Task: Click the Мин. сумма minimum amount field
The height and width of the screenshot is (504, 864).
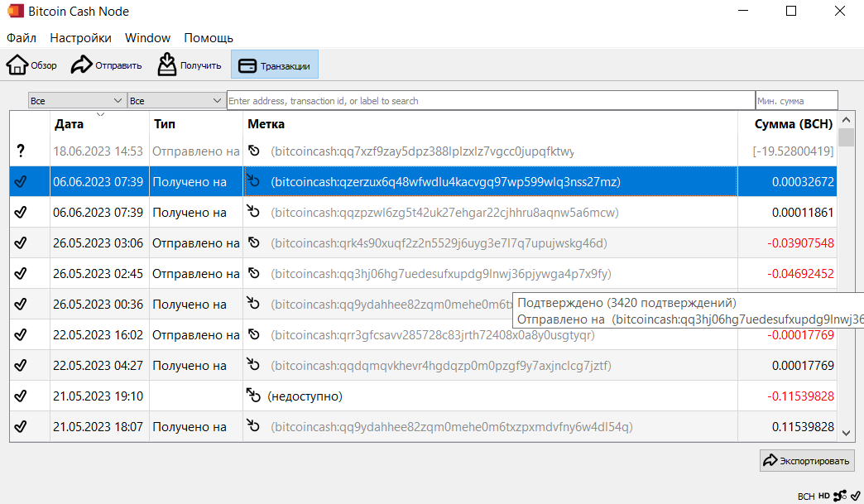Action: tap(796, 101)
